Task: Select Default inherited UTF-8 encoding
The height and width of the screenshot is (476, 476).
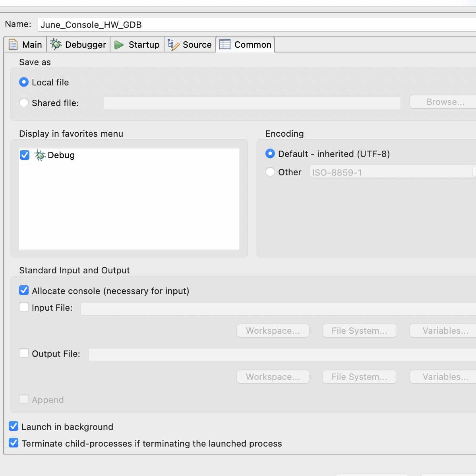Action: point(270,154)
